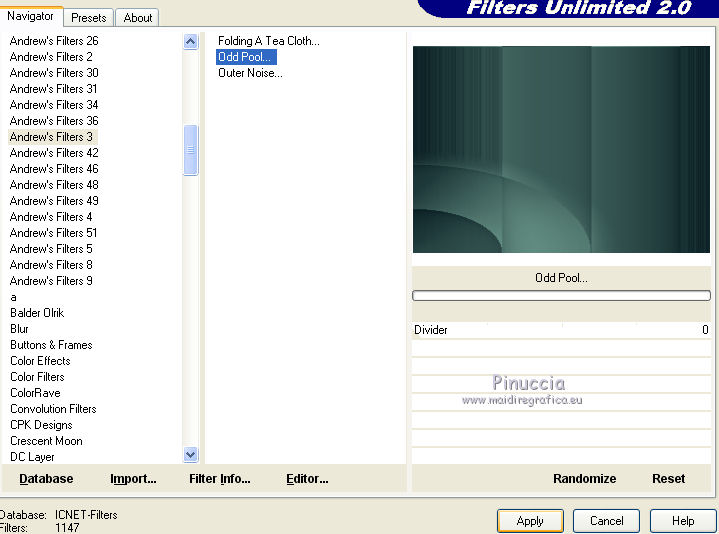Select Buttons & Frames category
This screenshot has width=719, height=534.
[51, 345]
